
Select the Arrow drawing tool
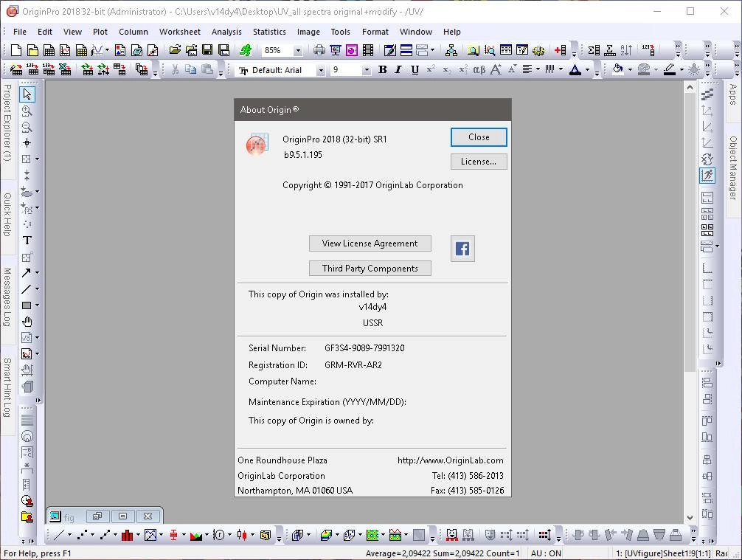pyautogui.click(x=26, y=273)
